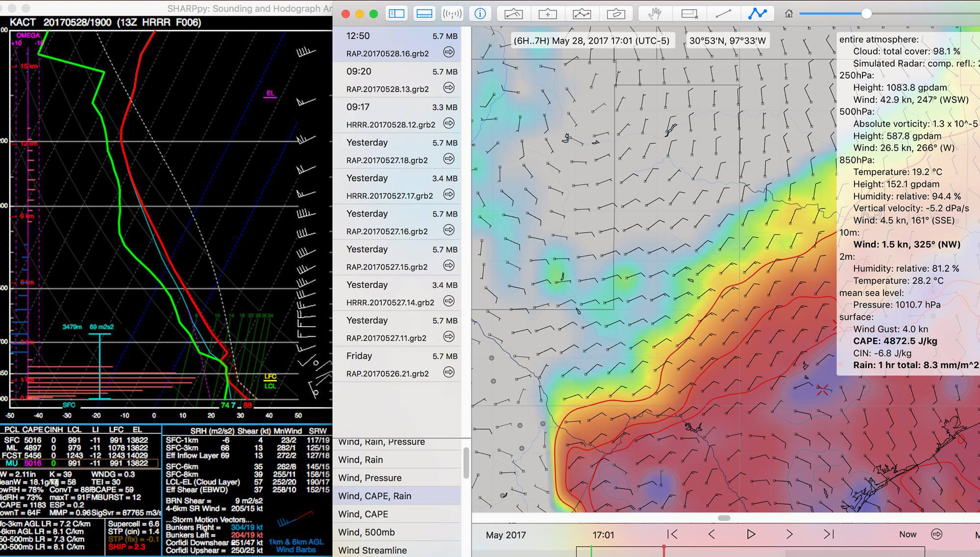Image resolution: width=980 pixels, height=557 pixels.
Task: Jump to first forecast time step
Action: [x=673, y=534]
